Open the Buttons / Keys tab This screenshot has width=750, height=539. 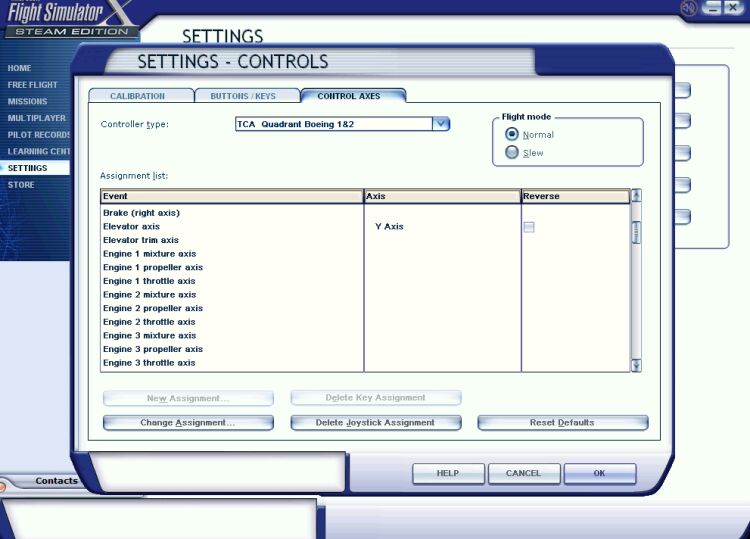pyautogui.click(x=247, y=96)
